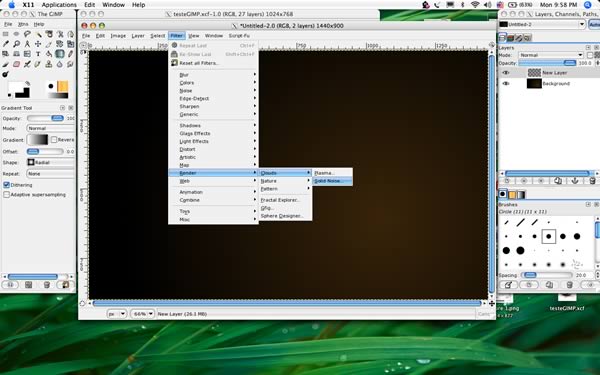This screenshot has height=375, width=600.
Task: Select the Measure compass tool
Action: (x=27, y=44)
